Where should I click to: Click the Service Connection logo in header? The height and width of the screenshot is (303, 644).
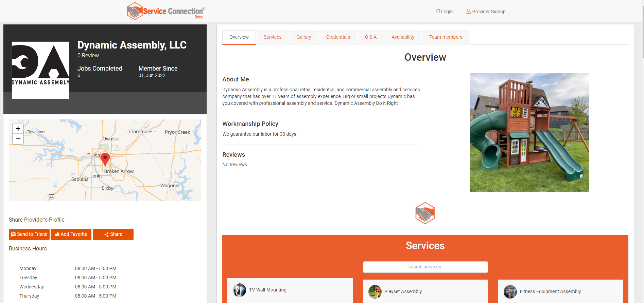click(x=166, y=11)
